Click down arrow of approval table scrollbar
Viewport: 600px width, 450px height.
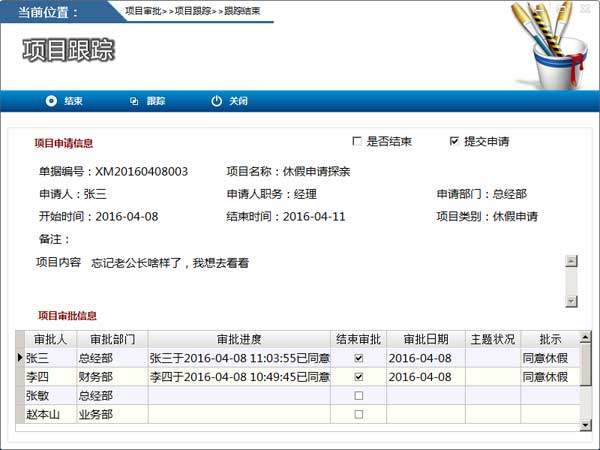(x=585, y=425)
